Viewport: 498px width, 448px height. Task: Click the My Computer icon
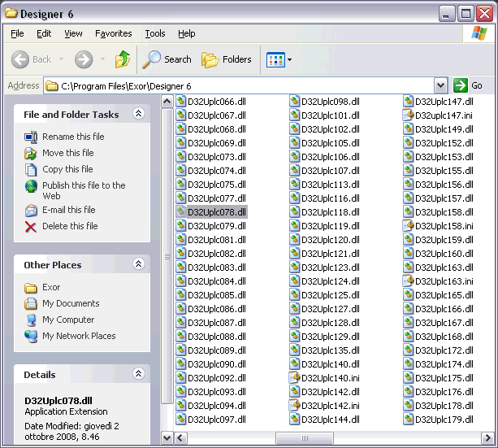coord(31,320)
